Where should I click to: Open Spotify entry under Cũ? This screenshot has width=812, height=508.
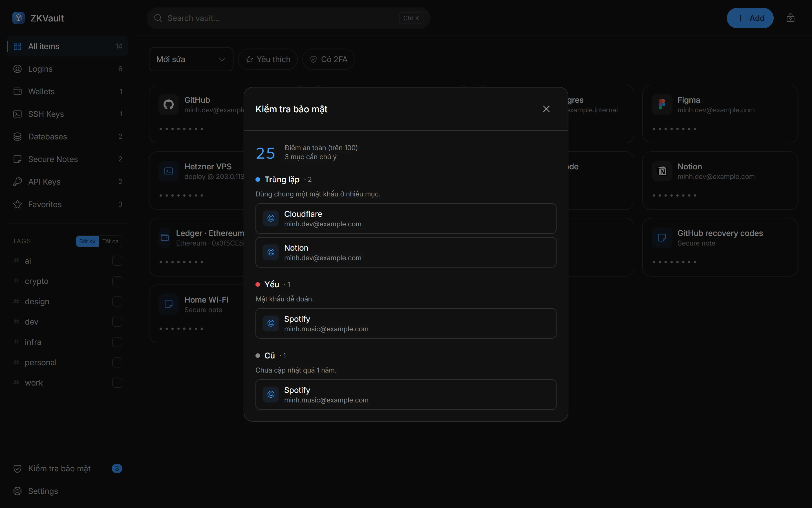(x=406, y=395)
